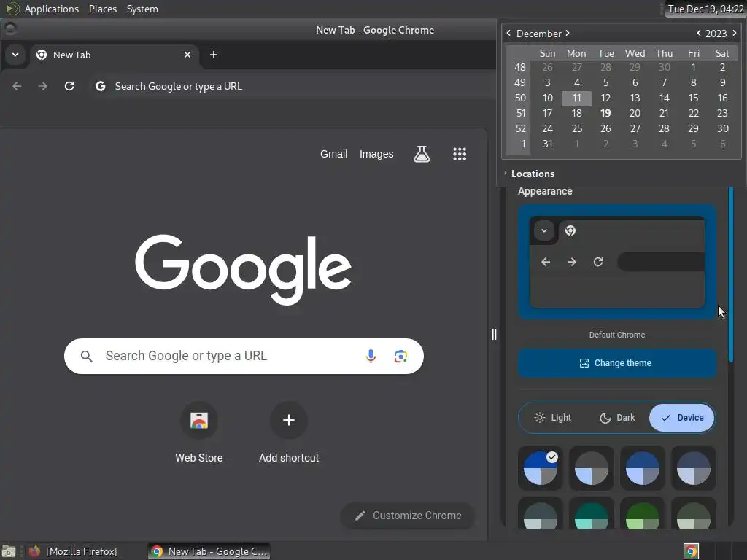
Task: Click the forward navigation arrow
Action: [x=43, y=86]
